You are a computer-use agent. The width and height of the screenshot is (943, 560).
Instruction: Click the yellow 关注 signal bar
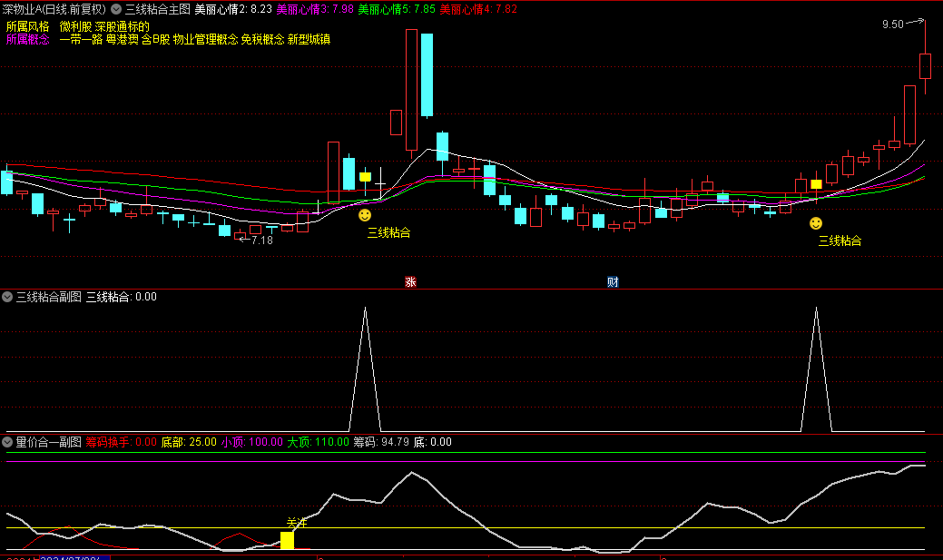coord(287,540)
